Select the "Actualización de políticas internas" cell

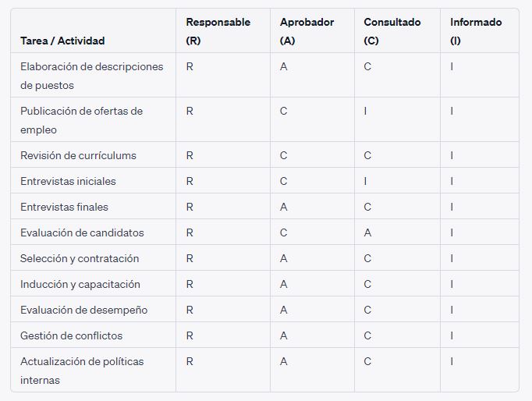pos(82,371)
